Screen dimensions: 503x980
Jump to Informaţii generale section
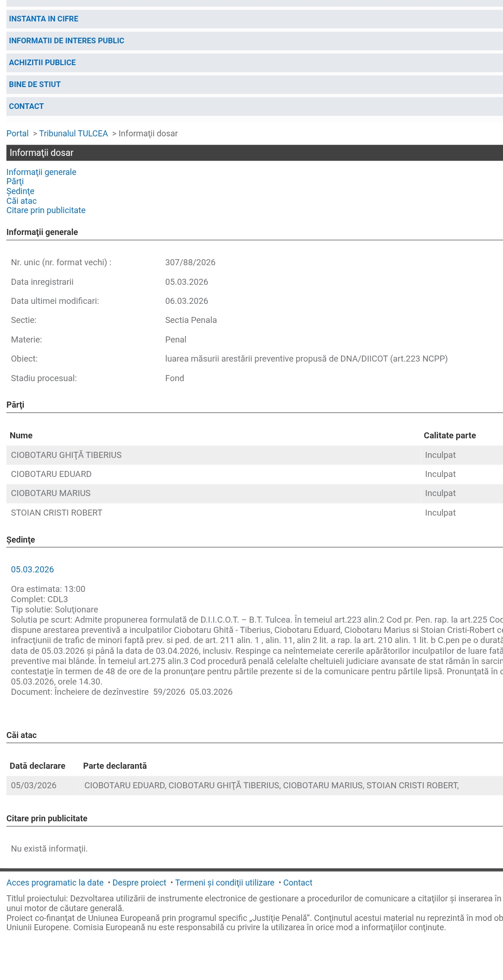(41, 172)
